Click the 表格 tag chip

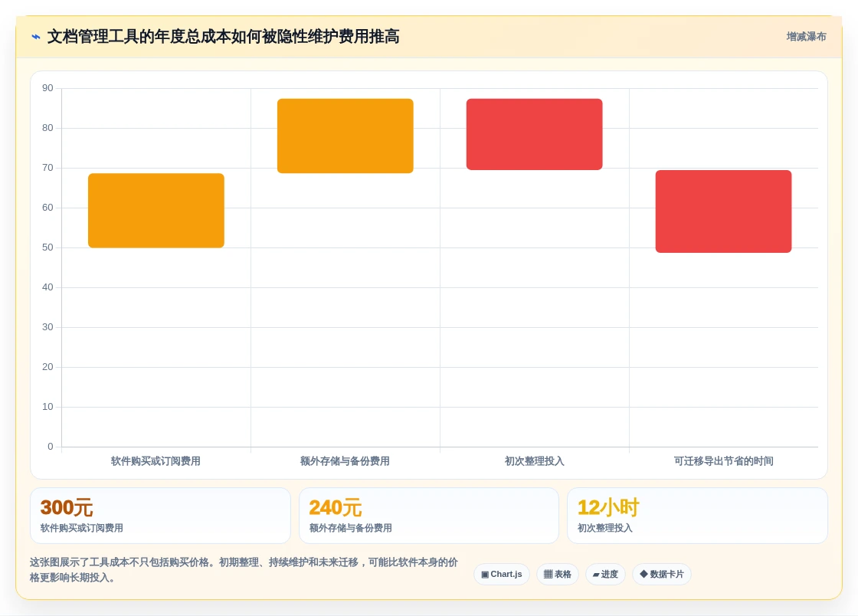(558, 575)
